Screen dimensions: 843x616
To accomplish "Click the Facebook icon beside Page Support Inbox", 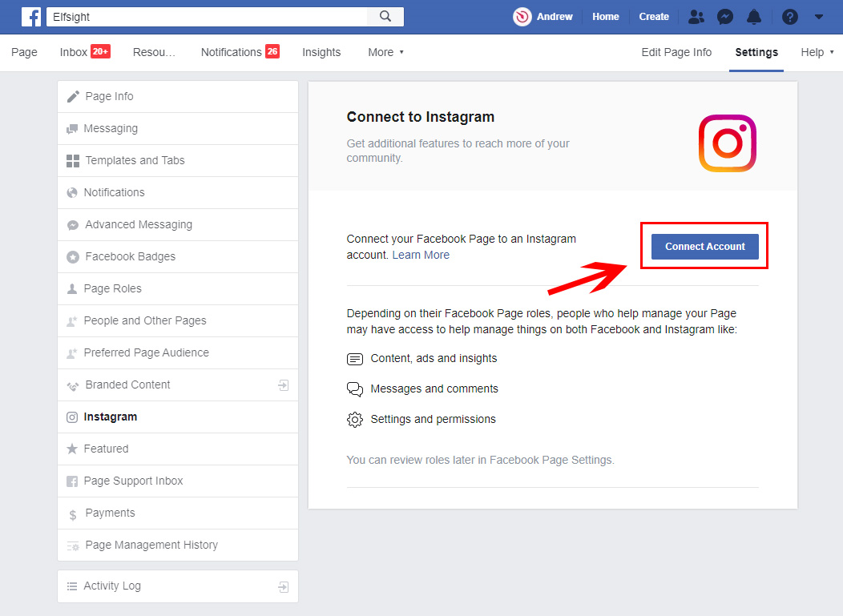I will [72, 481].
